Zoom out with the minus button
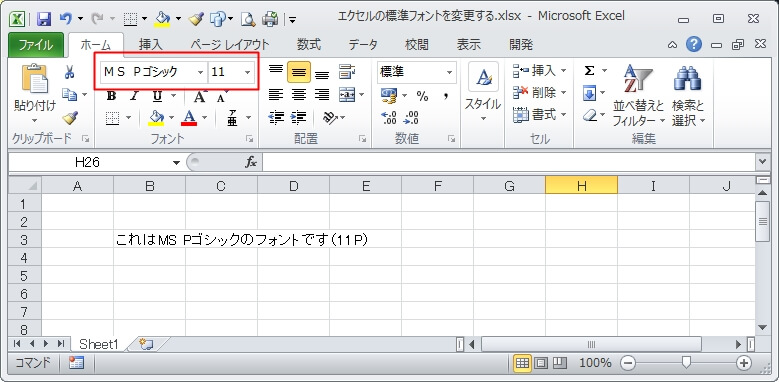779x382 pixels. pos(628,363)
